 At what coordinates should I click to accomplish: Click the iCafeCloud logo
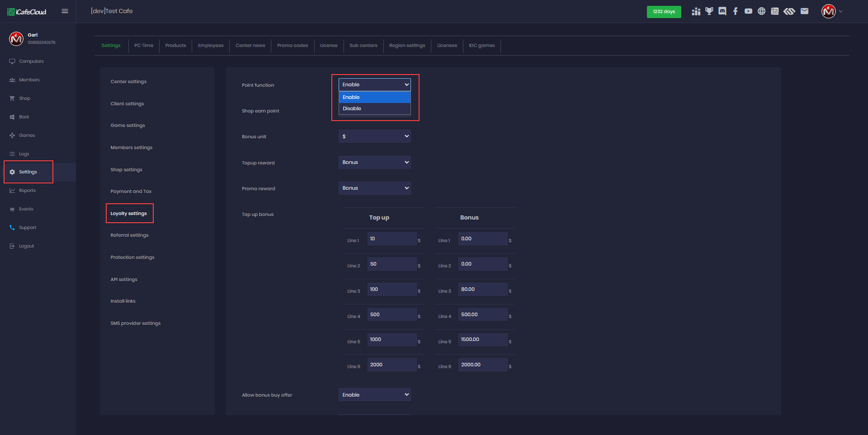pyautogui.click(x=27, y=12)
